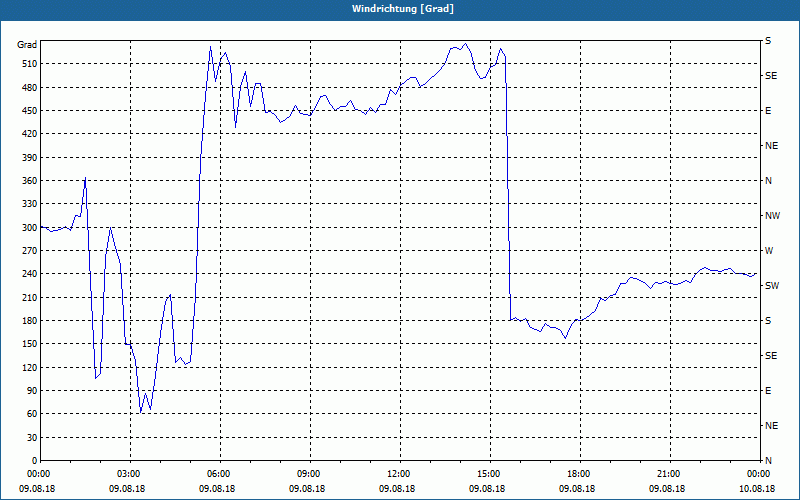The width and height of the screenshot is (800, 500).
Task: Click the 30 degree axis label
Action: point(32,438)
